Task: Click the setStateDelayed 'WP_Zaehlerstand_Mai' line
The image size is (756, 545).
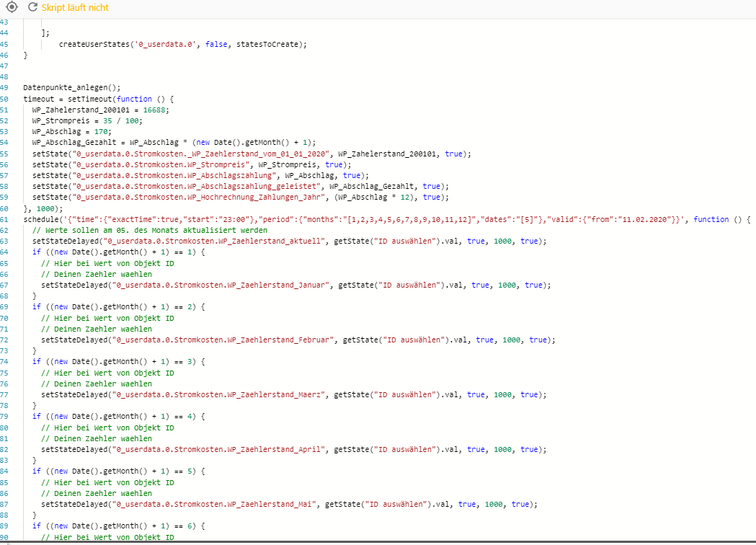Action: coord(289,505)
